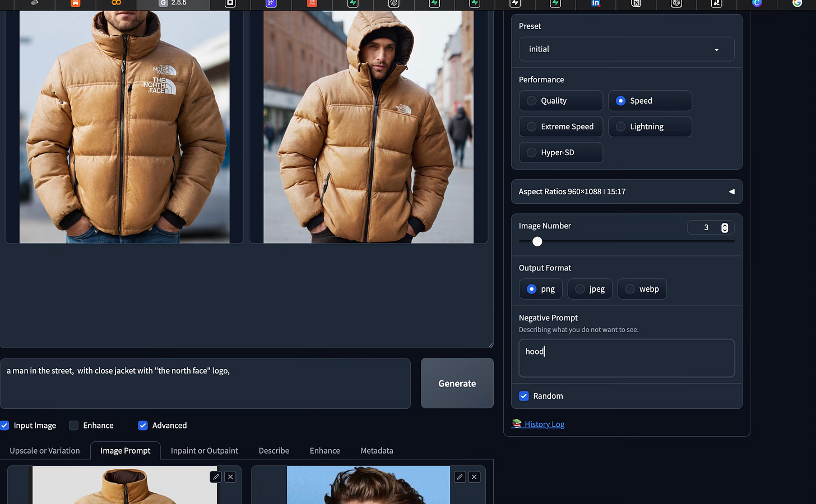Toggle the Input Image checkbox
This screenshot has width=816, height=504.
[x=4, y=426]
